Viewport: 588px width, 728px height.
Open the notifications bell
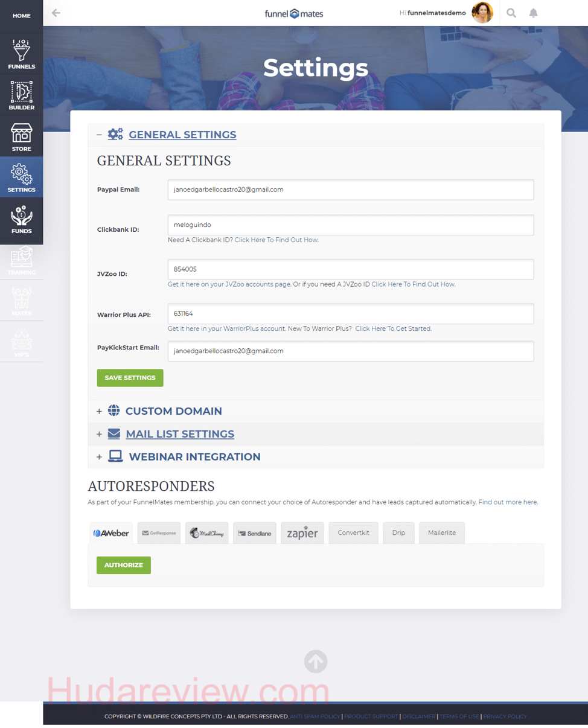[534, 13]
